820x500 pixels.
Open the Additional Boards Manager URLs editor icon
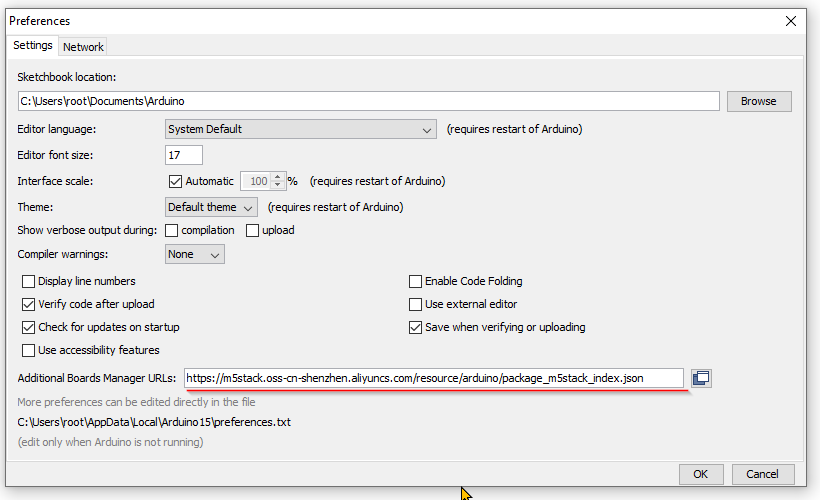pyautogui.click(x=701, y=378)
